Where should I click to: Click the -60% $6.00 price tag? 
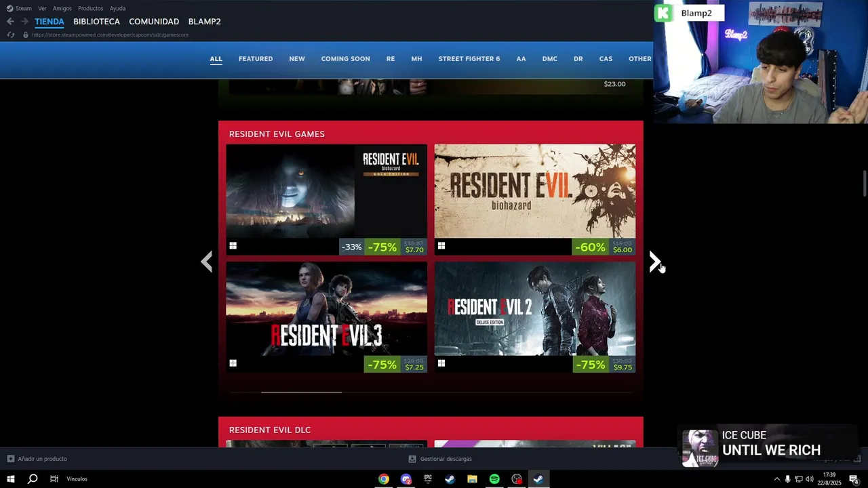pyautogui.click(x=604, y=247)
